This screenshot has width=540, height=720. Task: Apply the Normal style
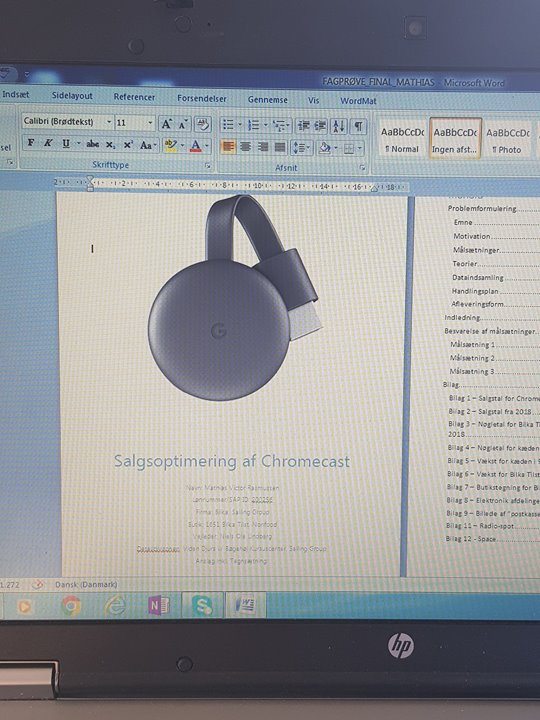(x=402, y=140)
